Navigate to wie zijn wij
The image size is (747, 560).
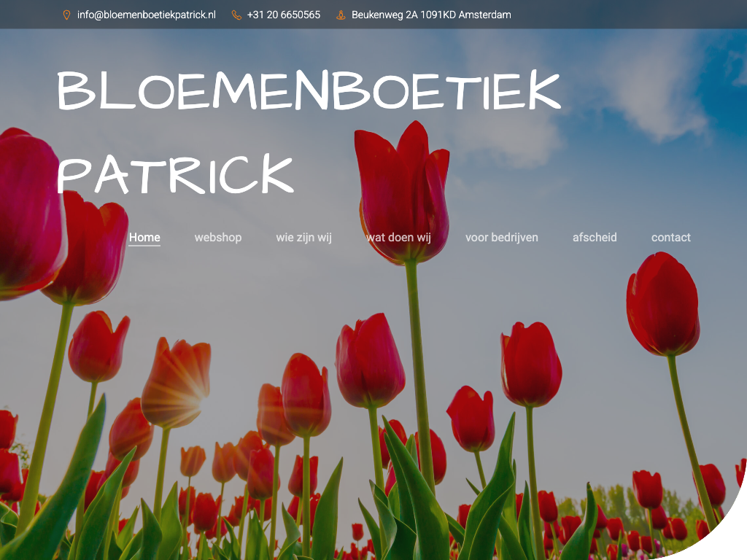pos(303,237)
